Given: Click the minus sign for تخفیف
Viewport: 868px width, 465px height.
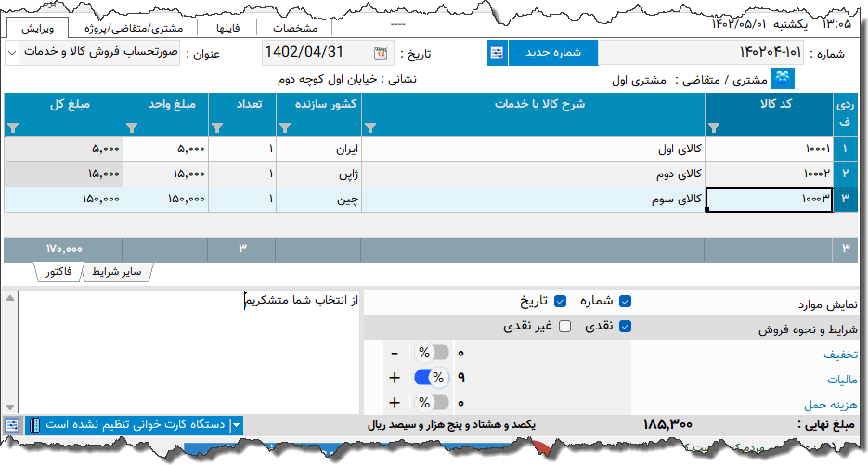Looking at the screenshot, I should click(395, 354).
